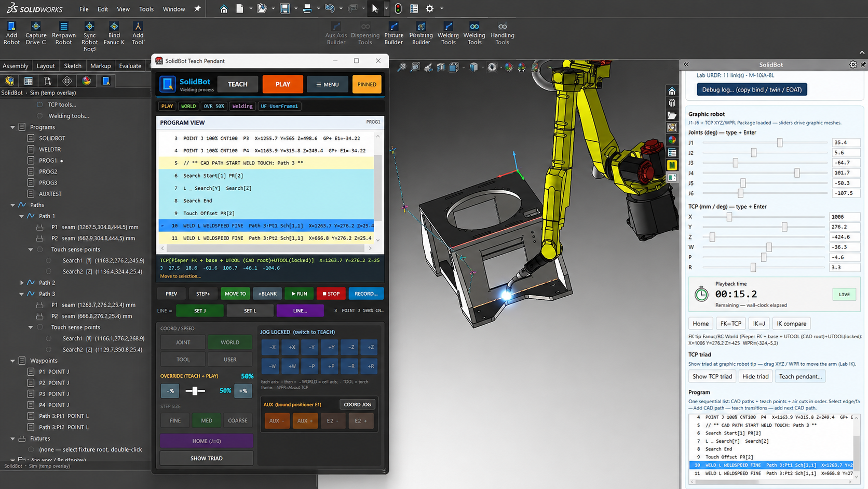Select the WORLD coordinate mode
868x489 pixels.
point(230,342)
